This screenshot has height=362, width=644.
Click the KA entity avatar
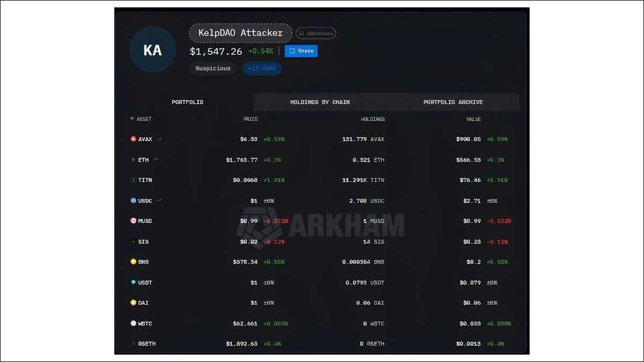tap(152, 50)
